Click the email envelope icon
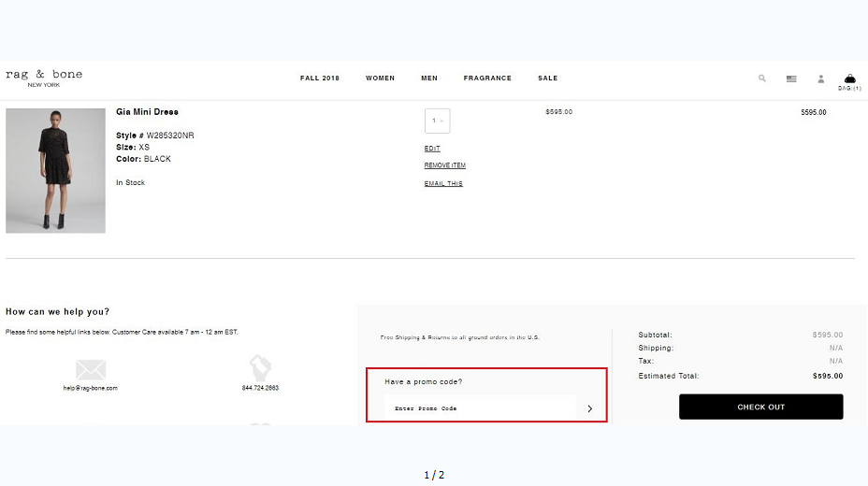868x486 pixels. pyautogui.click(x=91, y=369)
